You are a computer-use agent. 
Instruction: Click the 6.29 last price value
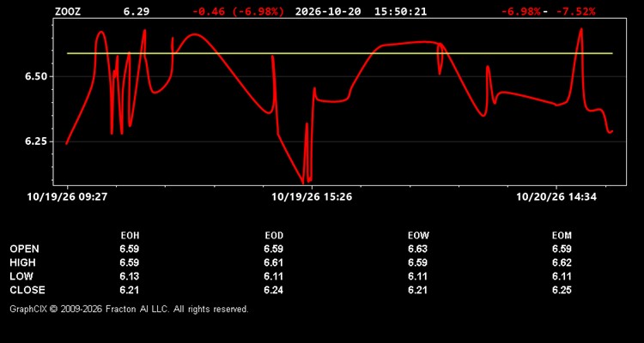tap(137, 11)
